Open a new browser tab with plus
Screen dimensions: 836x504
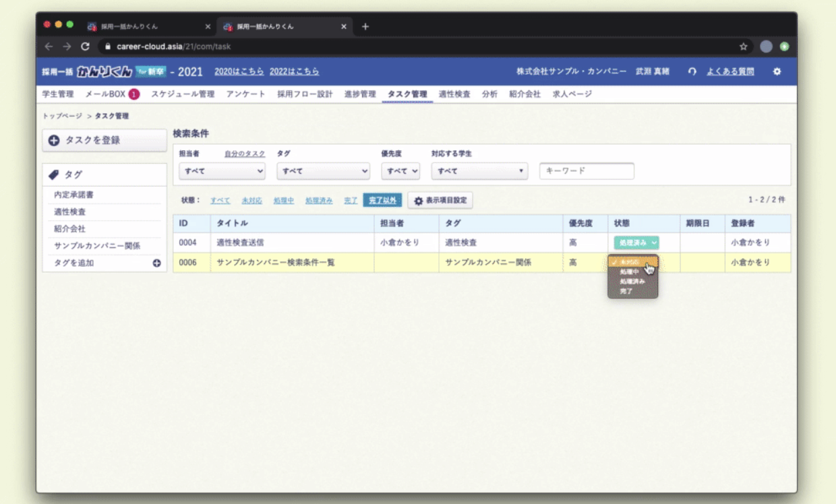(x=365, y=26)
